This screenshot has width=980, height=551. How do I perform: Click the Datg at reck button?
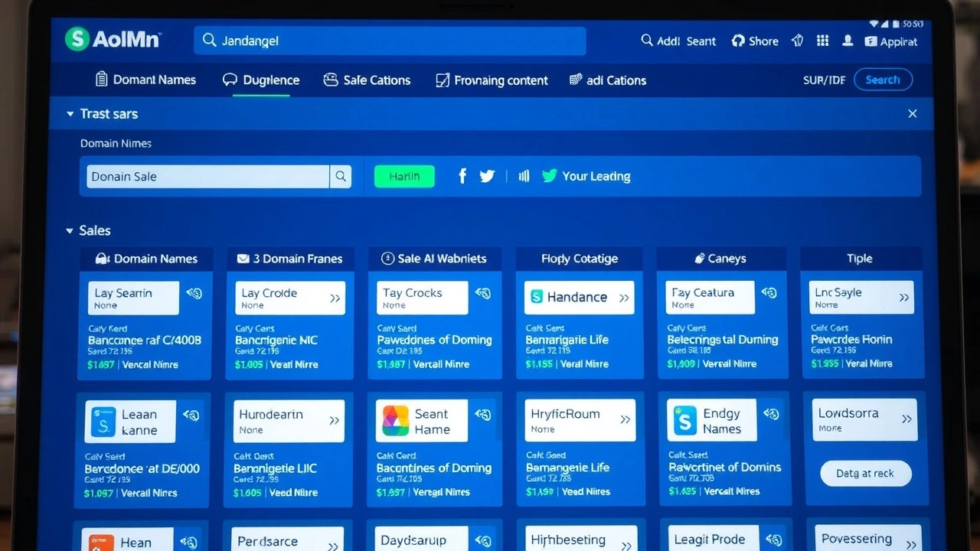click(x=866, y=474)
